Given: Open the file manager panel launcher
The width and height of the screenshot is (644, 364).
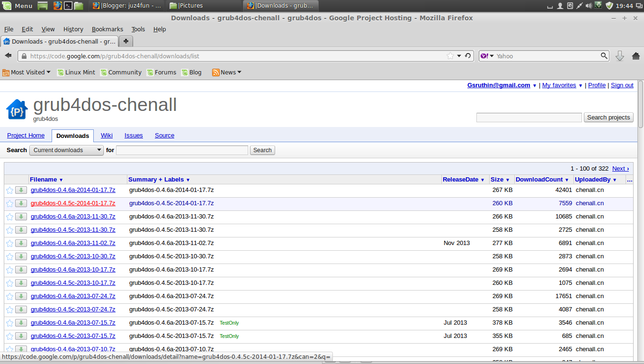Looking at the screenshot, I should tap(79, 6).
